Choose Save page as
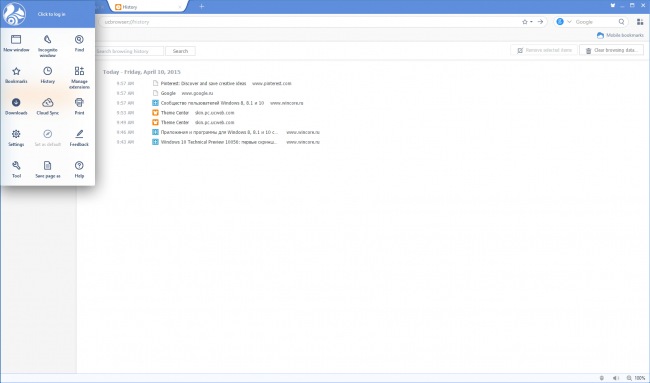Image resolution: width=650 pixels, height=383 pixels. tap(48, 170)
